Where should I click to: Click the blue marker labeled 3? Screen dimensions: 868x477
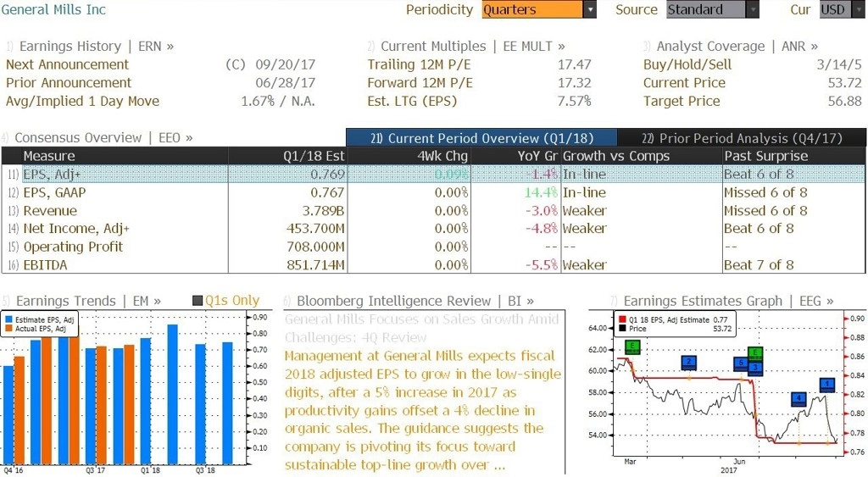(755, 368)
